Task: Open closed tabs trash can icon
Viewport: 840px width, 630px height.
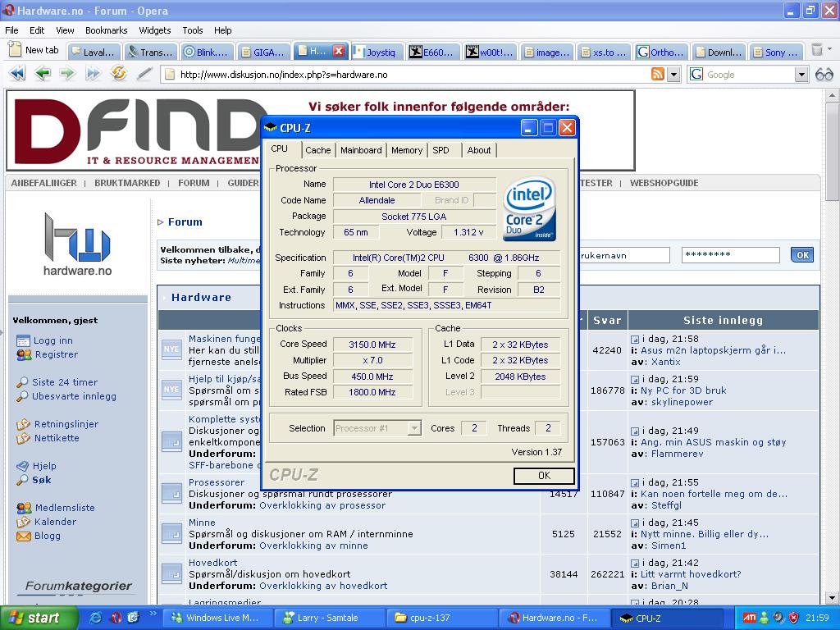Action: pyautogui.click(x=817, y=50)
